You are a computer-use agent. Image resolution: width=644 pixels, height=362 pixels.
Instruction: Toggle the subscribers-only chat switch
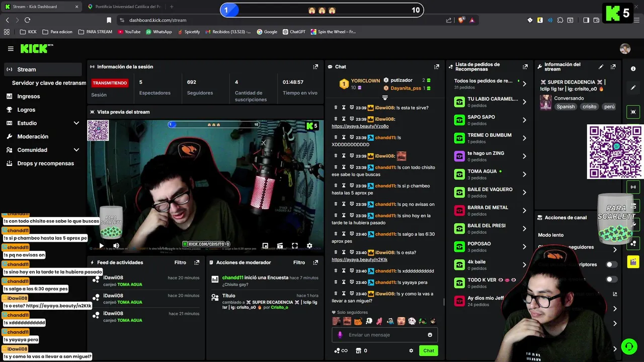611,264
